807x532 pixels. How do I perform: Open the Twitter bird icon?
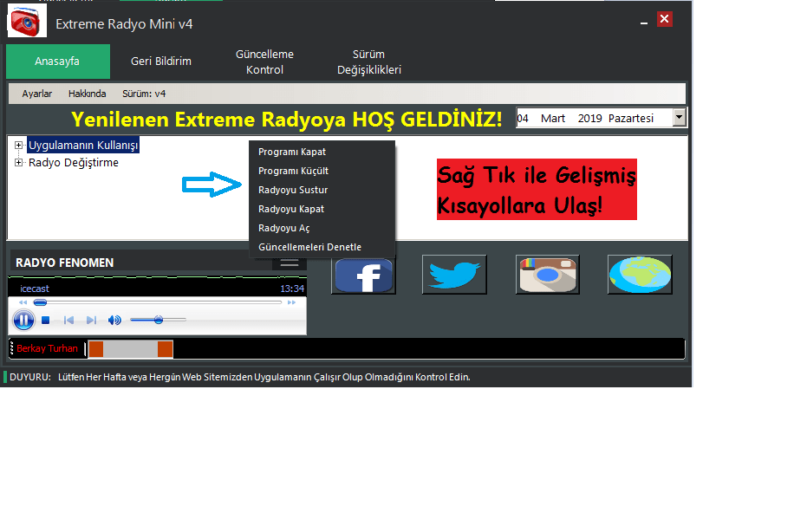[454, 275]
